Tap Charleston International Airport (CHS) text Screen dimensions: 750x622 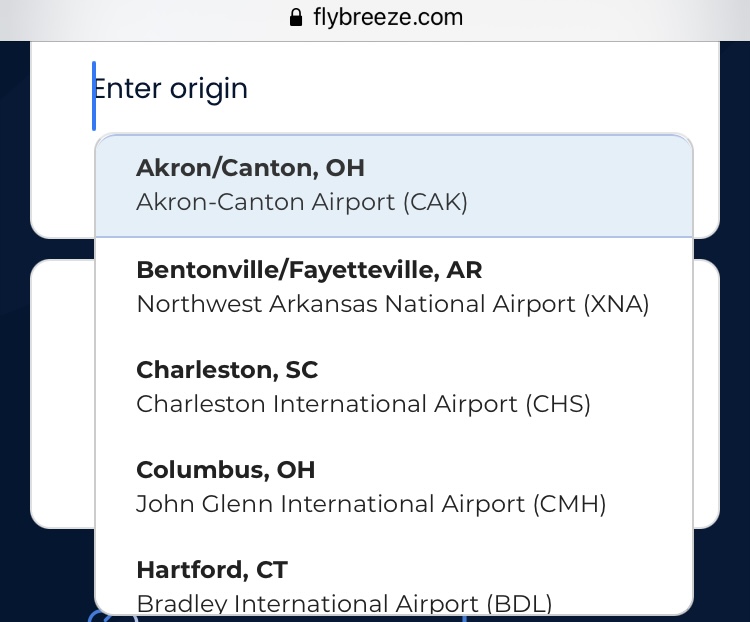coord(364,404)
